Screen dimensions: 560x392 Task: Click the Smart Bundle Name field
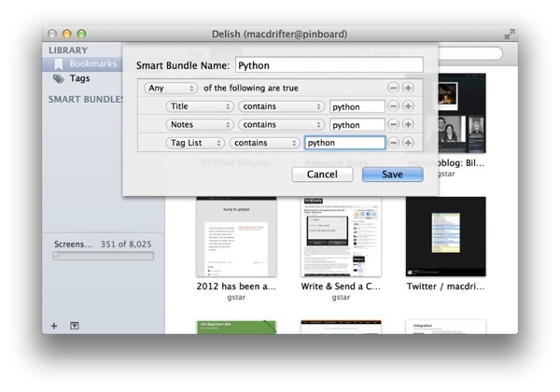(329, 65)
